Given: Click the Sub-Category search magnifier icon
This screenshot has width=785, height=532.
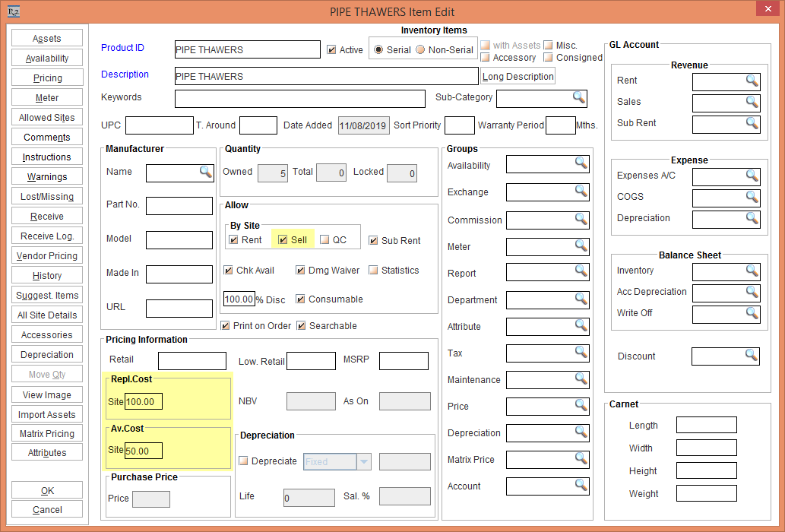Looking at the screenshot, I should [x=579, y=97].
